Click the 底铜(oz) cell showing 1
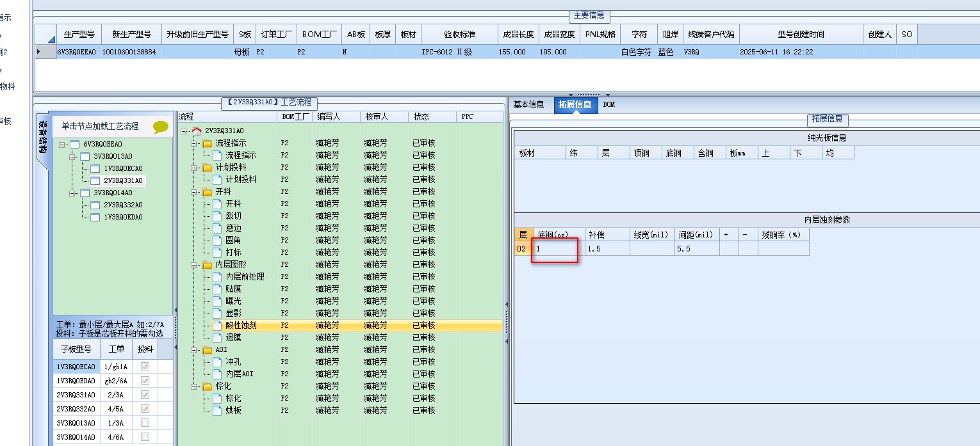 coord(560,249)
